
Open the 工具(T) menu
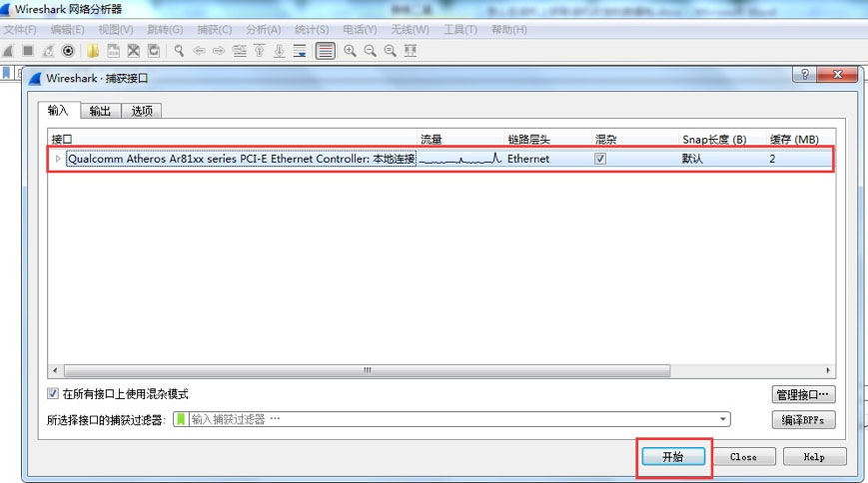460,30
